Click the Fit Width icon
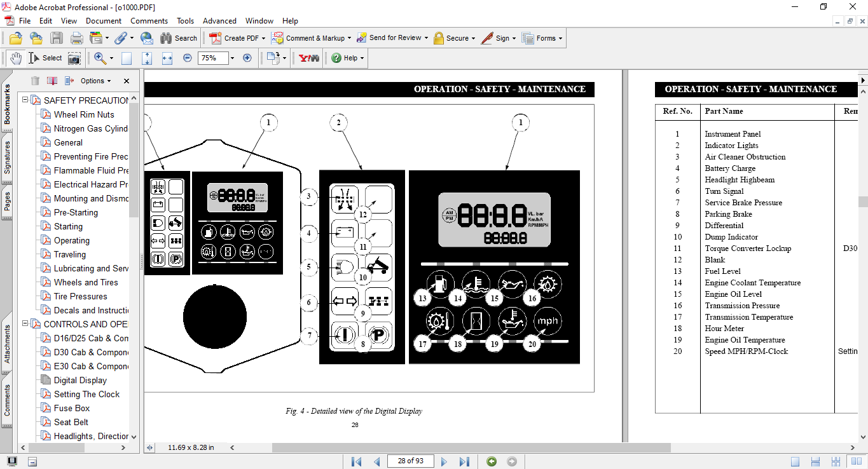 pos(167,58)
